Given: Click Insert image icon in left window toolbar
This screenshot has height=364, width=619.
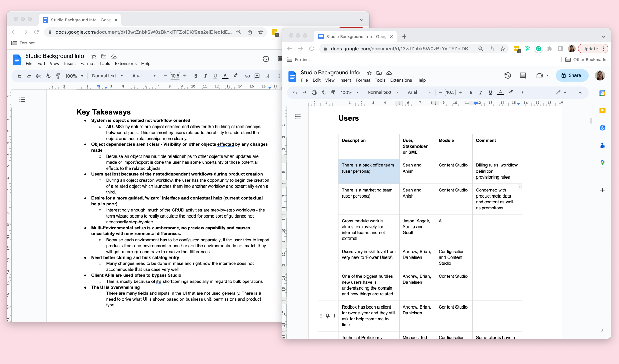Looking at the screenshot, I should pos(267,76).
